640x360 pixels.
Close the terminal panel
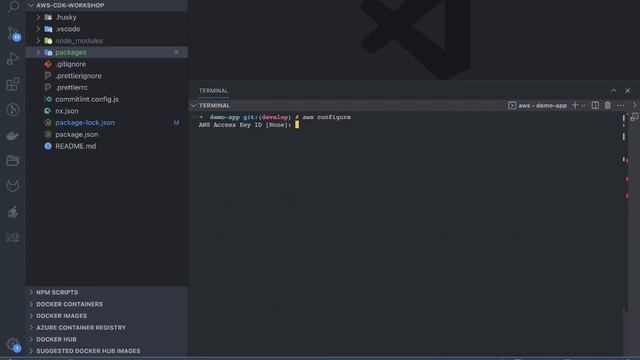627,91
